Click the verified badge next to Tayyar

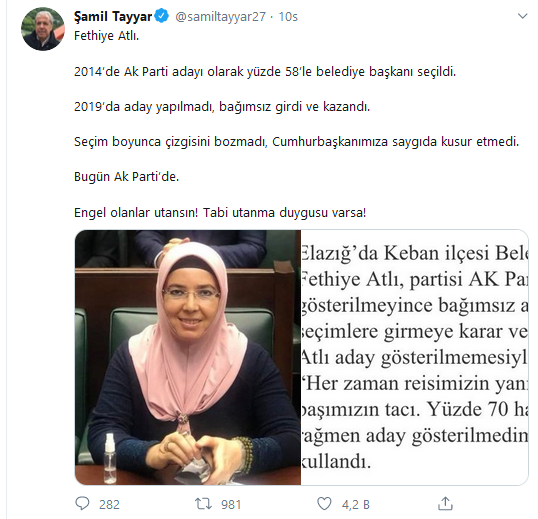coord(162,16)
